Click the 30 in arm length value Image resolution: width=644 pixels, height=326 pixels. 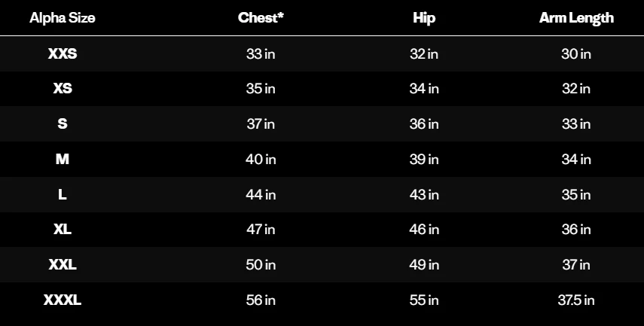(576, 53)
